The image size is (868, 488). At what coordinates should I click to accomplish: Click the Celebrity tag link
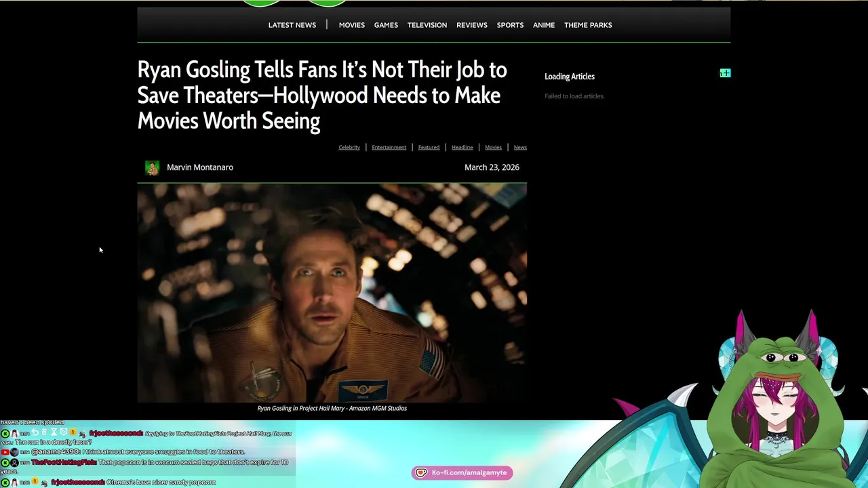click(x=349, y=147)
